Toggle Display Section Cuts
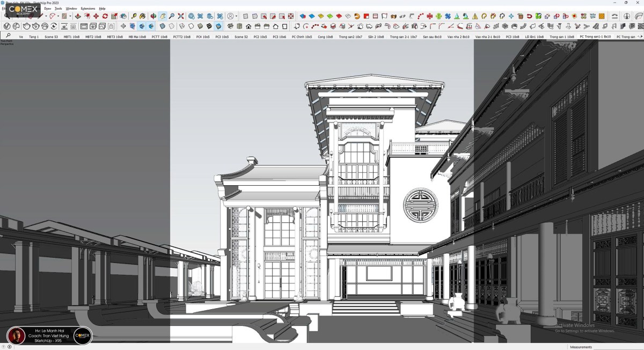This screenshot has height=350, width=644. [210, 16]
